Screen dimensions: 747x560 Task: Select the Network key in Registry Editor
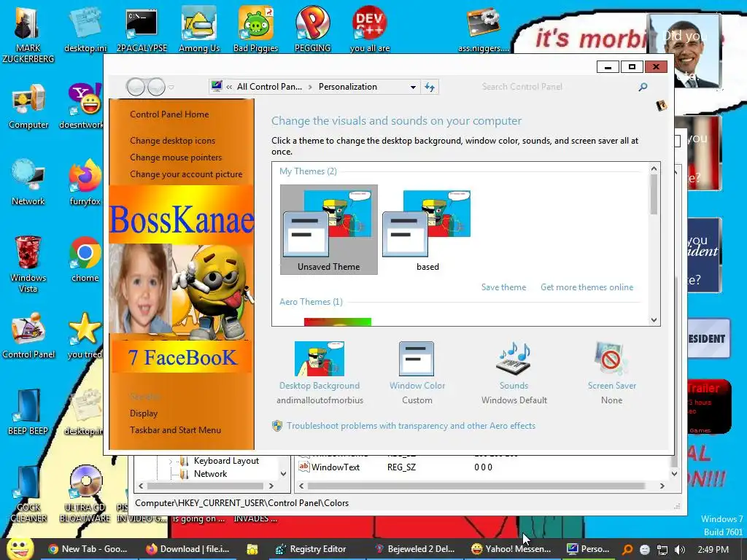(x=210, y=474)
